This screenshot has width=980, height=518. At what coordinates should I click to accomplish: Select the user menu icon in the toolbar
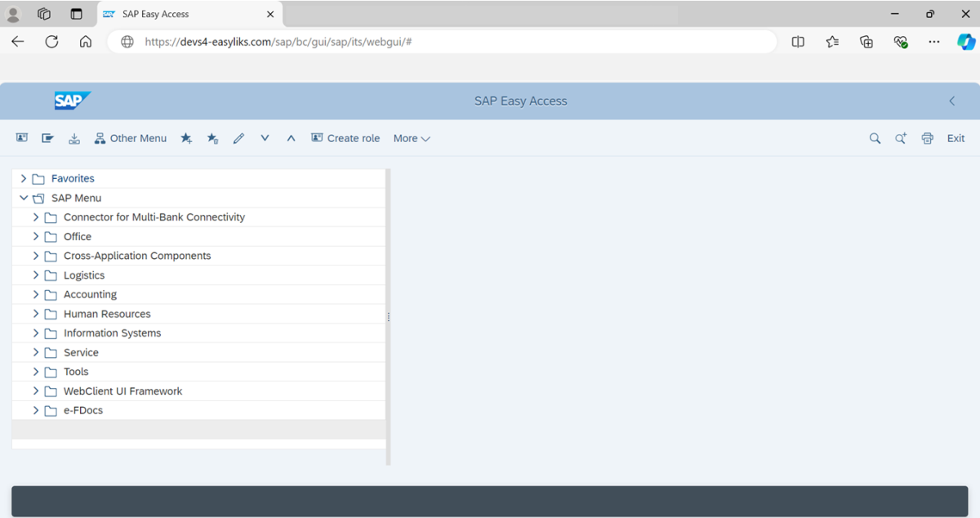(x=21, y=138)
